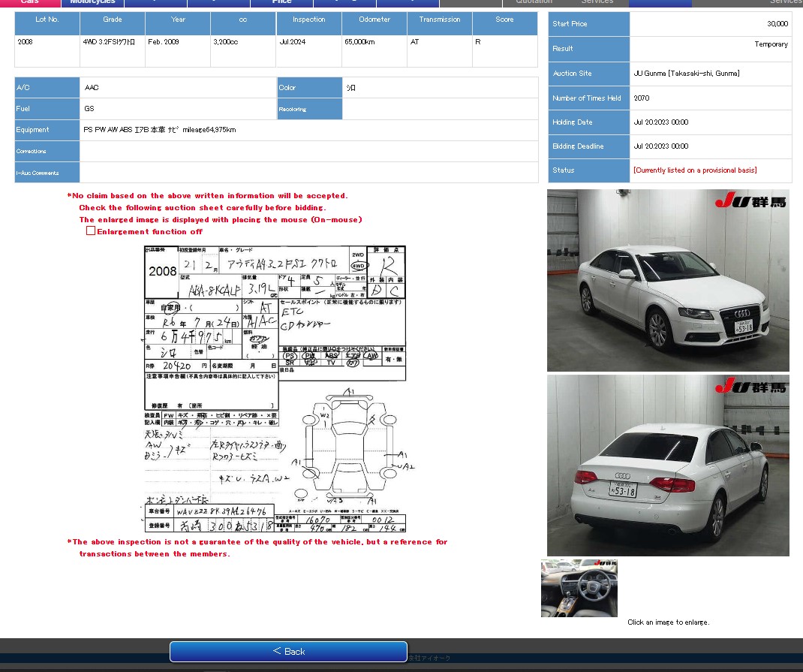The width and height of the screenshot is (803, 672).
Task: Click the red 'No claim based on' notice line
Action: [x=207, y=196]
